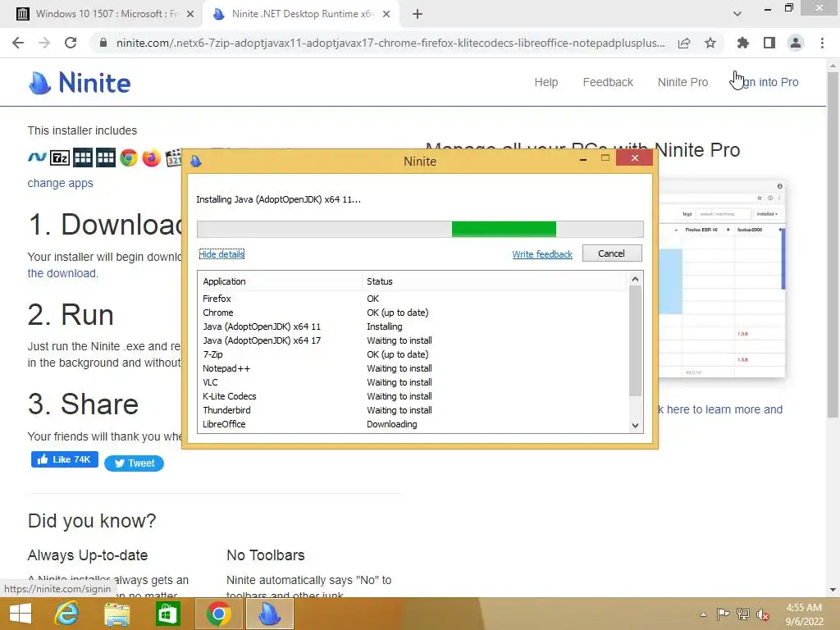Close the Ninite browser tab
This screenshot has height=630, width=840.
click(386, 15)
